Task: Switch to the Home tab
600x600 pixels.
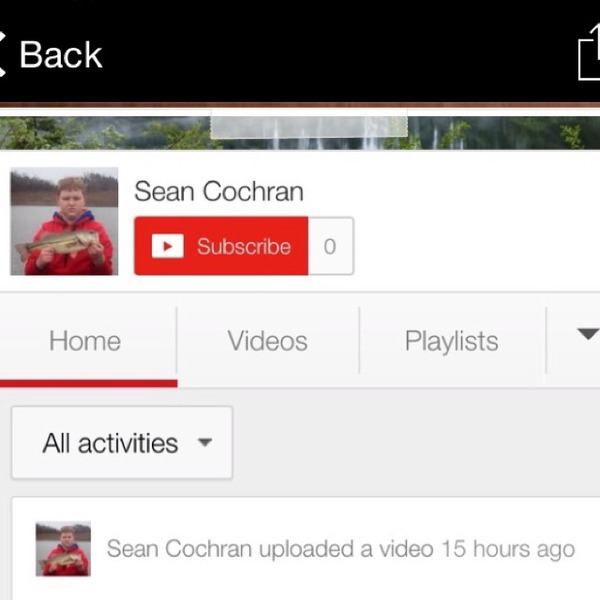Action: [85, 341]
